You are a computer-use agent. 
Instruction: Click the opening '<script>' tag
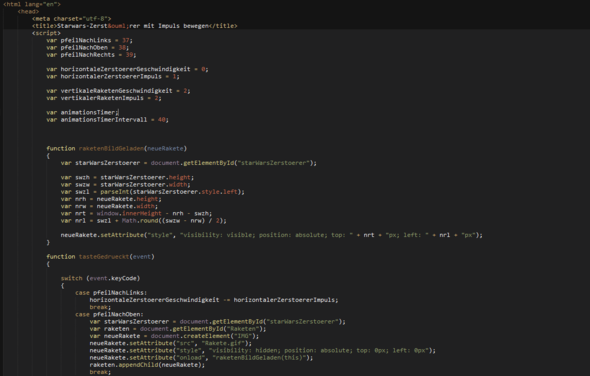tap(46, 33)
